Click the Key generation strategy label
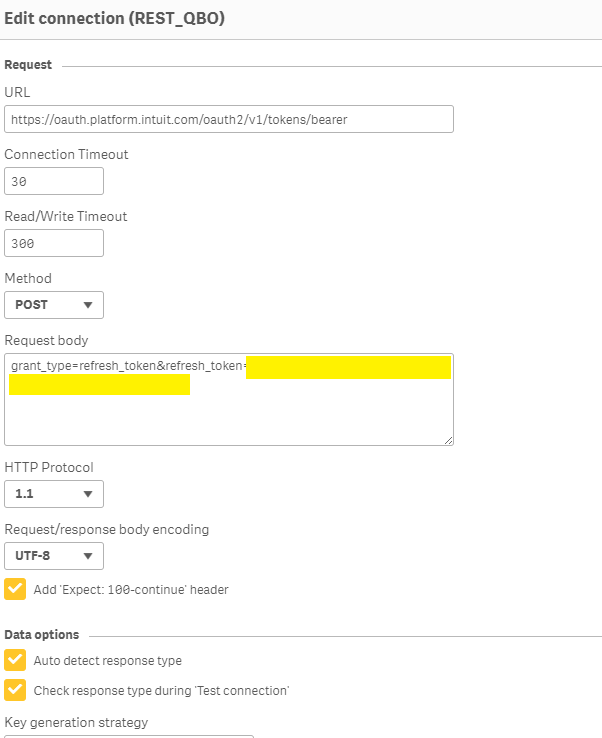602x738 pixels. pos(76,722)
